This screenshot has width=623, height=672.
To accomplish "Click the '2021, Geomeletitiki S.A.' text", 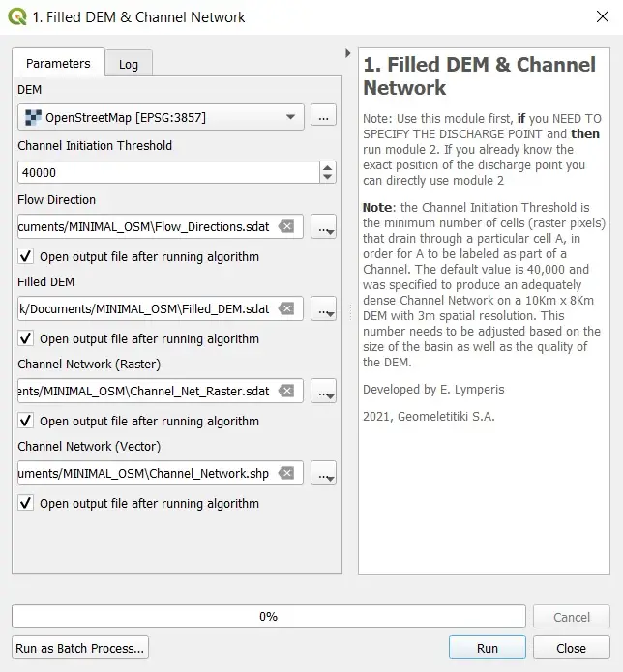I will pyautogui.click(x=429, y=416).
